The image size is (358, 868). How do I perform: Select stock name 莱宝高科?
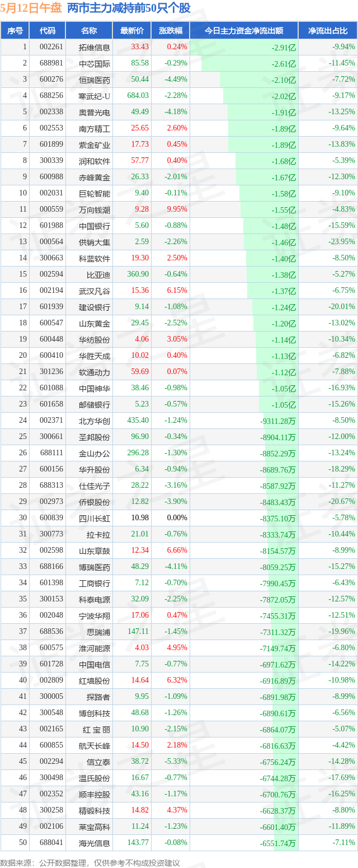[95, 827]
